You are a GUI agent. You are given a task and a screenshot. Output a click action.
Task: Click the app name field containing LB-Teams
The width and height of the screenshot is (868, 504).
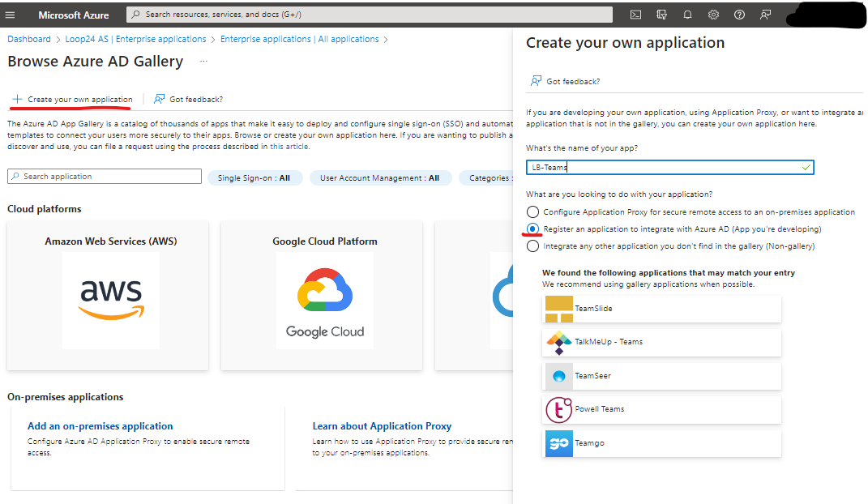[x=669, y=167]
